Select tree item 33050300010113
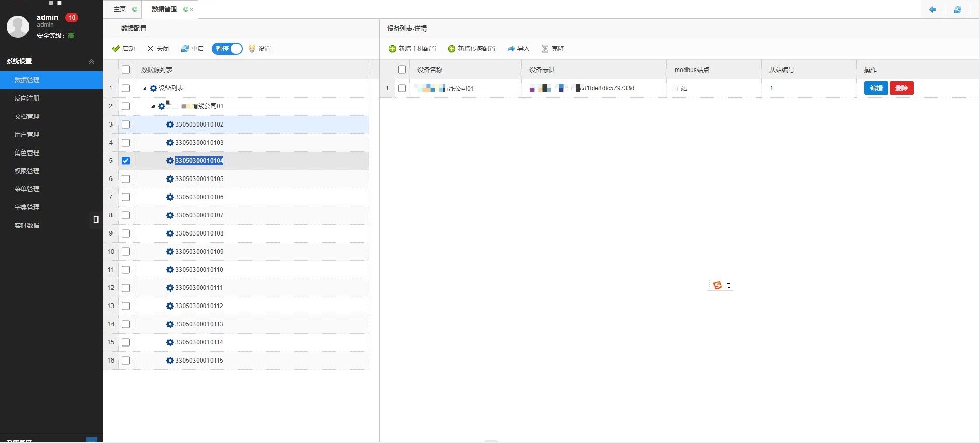This screenshot has width=980, height=443. (x=199, y=324)
